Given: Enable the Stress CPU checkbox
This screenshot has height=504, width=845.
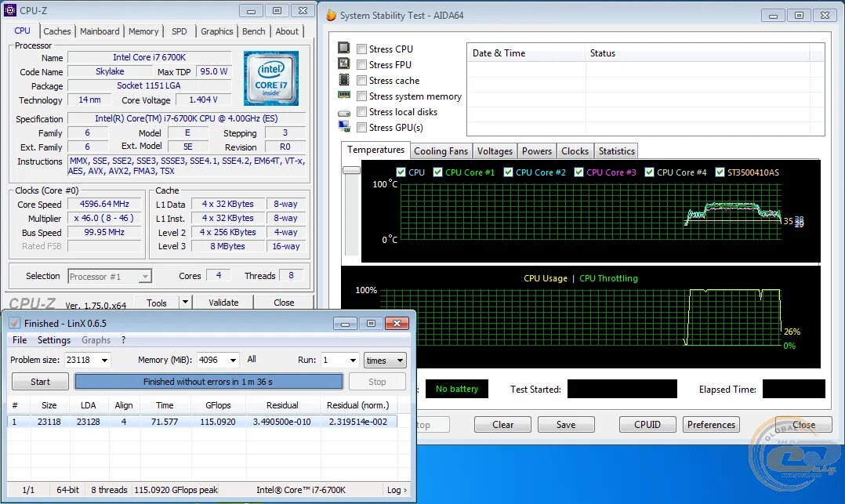Looking at the screenshot, I should (x=361, y=49).
